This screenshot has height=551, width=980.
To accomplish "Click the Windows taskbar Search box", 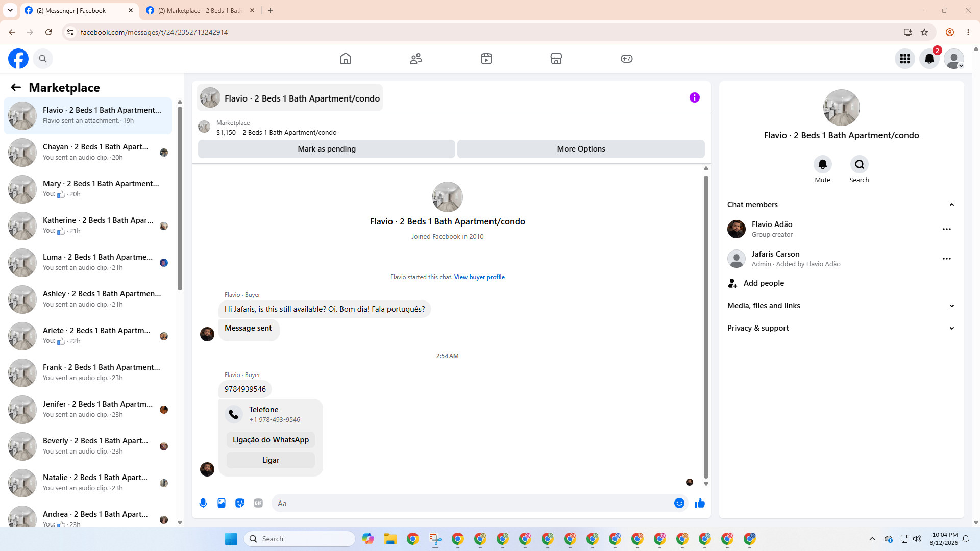I will (x=300, y=539).
